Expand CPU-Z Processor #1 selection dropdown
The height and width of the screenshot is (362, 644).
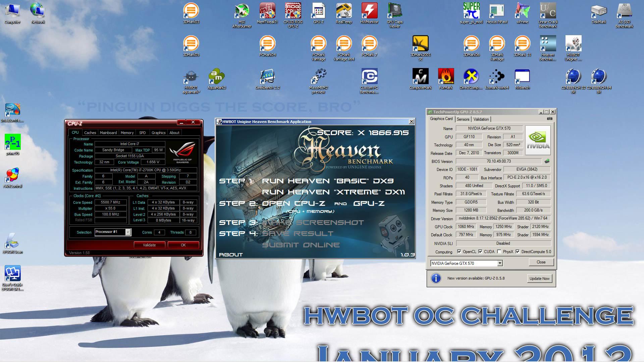click(128, 232)
